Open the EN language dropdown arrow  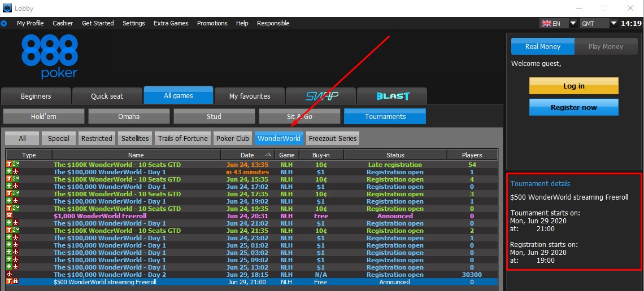[x=573, y=23]
